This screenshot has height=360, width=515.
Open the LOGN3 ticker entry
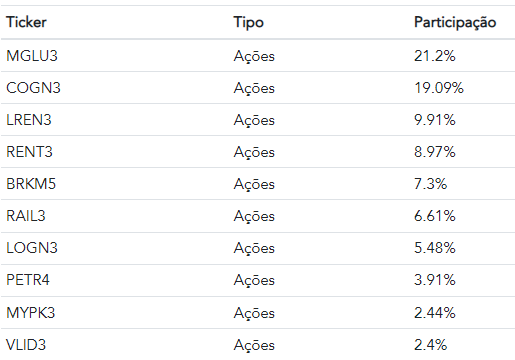coord(32,248)
